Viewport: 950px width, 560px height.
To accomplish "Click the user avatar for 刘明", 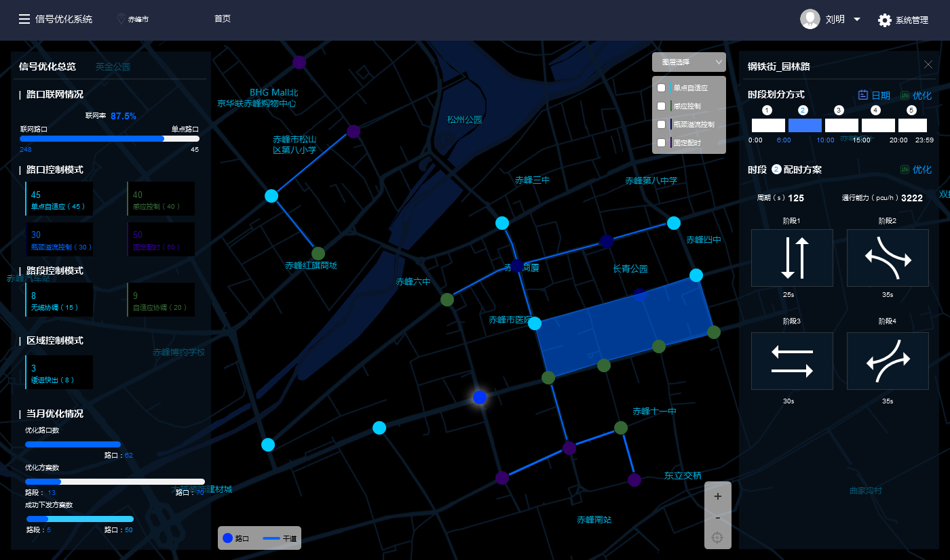I will pos(810,19).
